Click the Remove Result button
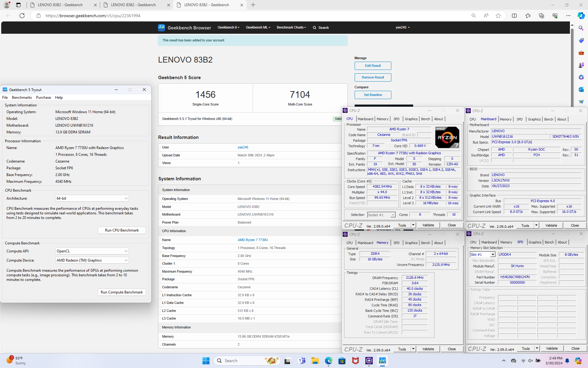The height and width of the screenshot is (368, 588). (373, 77)
